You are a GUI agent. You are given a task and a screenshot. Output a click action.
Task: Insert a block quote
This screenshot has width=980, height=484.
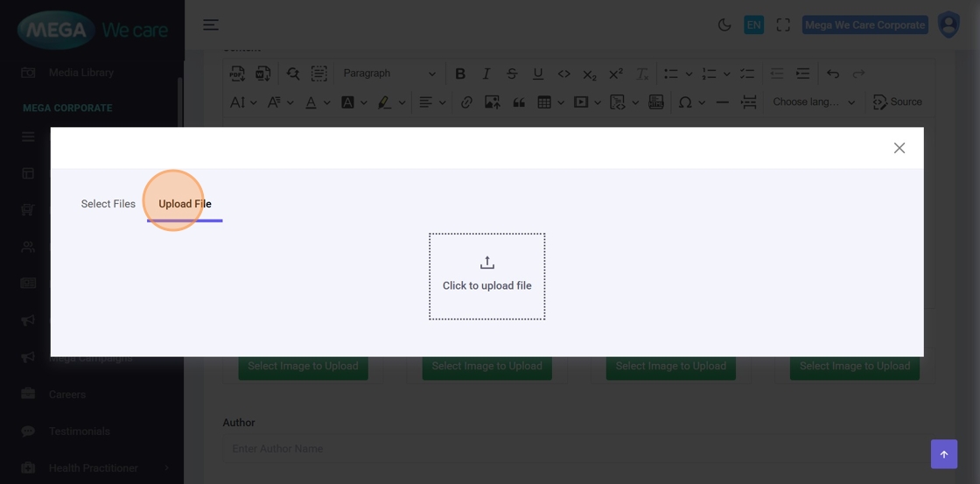[x=519, y=102]
